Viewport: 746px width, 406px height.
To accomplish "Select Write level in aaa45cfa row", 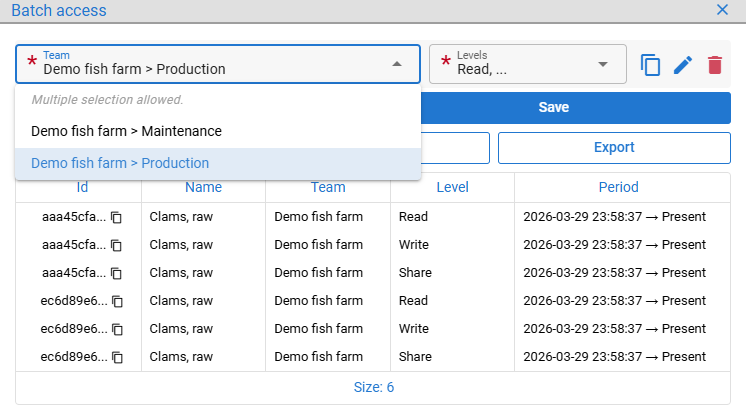I will (x=413, y=245).
